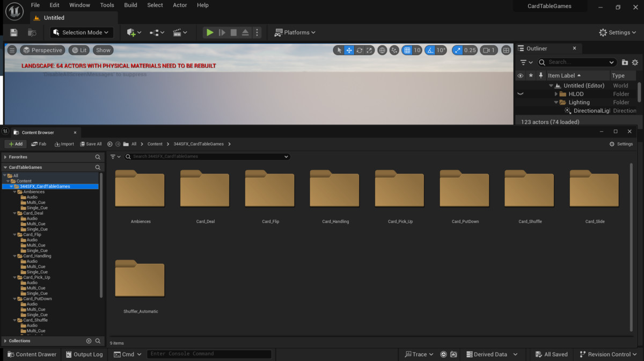Open the scale snap value 0.25

[x=470, y=50]
